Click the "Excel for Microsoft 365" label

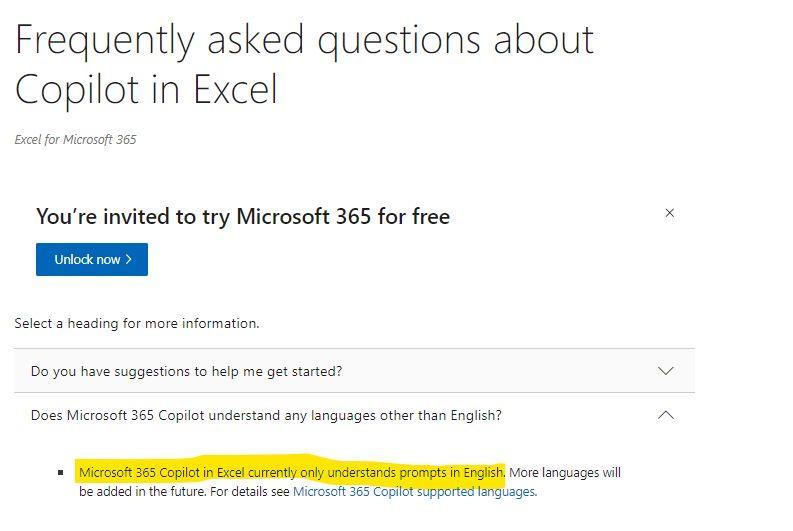75,140
